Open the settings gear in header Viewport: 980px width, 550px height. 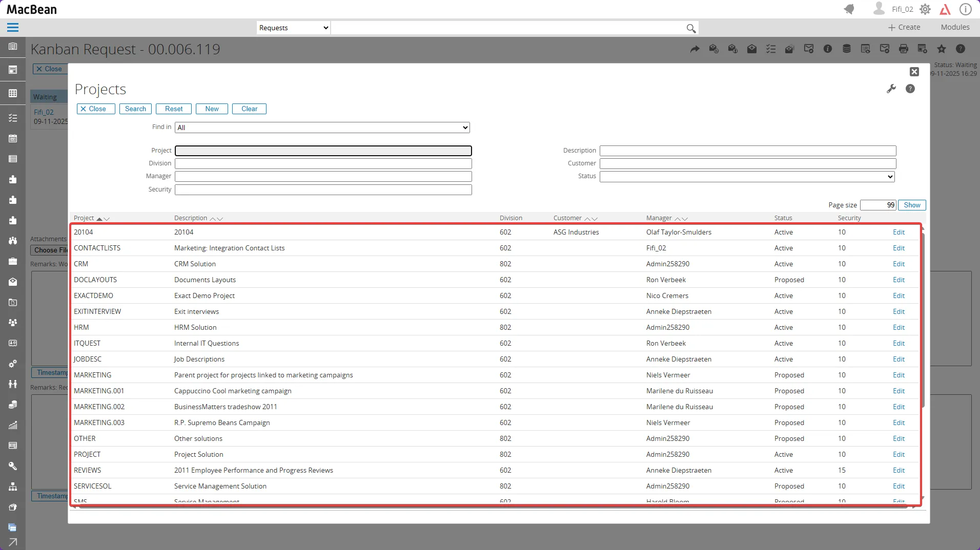(x=925, y=9)
